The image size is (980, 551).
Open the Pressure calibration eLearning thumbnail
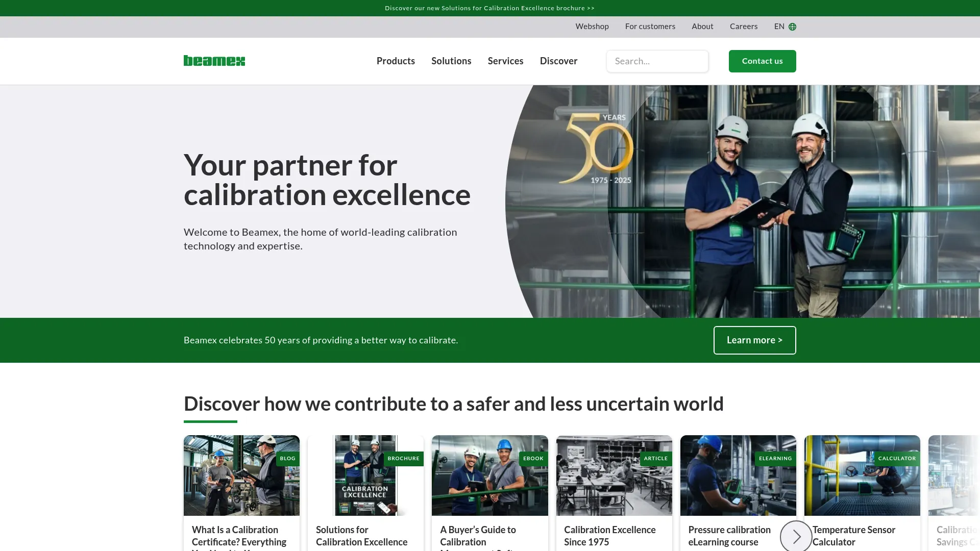click(738, 475)
